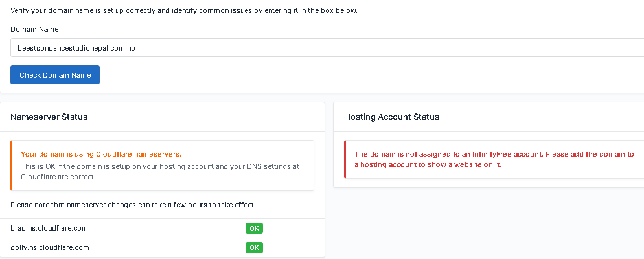
Task: Click the Domain Name input field
Action: (x=324, y=48)
